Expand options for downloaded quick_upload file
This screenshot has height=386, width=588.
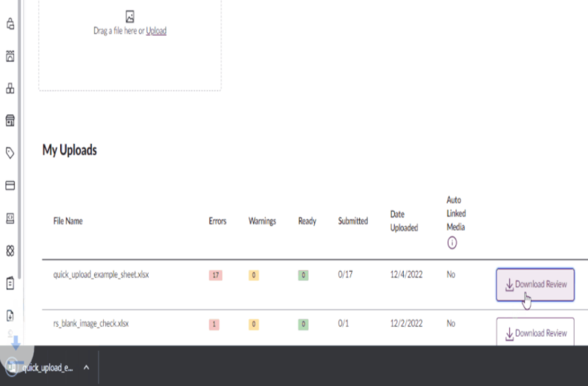pyautogui.click(x=86, y=367)
